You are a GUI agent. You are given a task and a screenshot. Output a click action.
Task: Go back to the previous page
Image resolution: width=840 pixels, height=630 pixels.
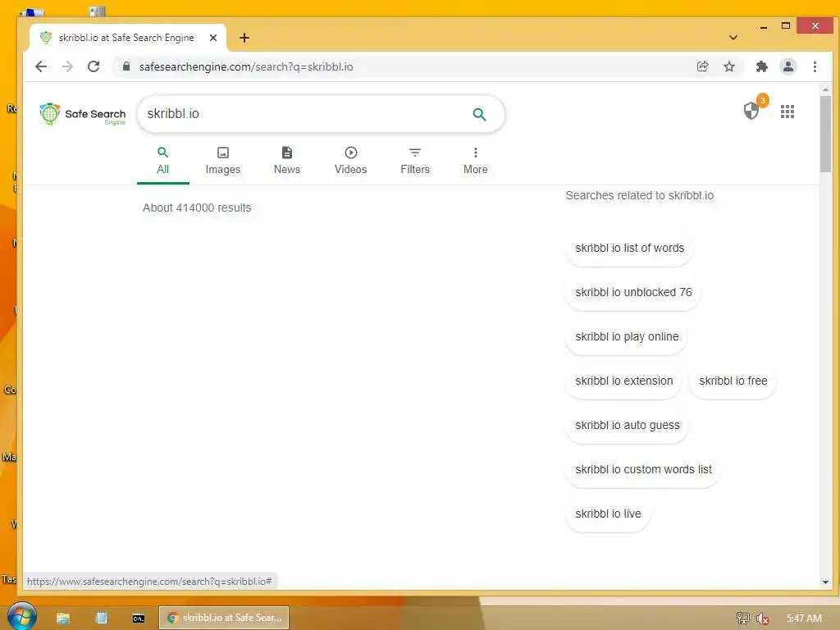41,66
